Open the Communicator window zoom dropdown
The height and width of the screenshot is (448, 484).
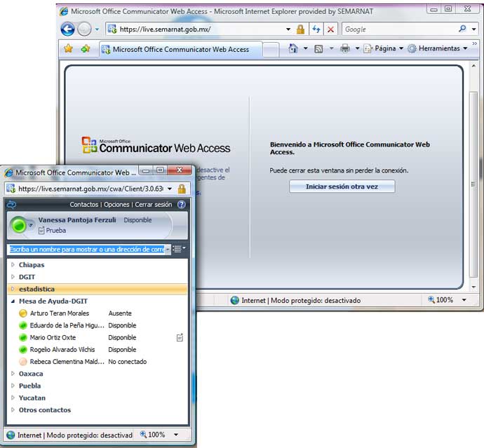[176, 435]
